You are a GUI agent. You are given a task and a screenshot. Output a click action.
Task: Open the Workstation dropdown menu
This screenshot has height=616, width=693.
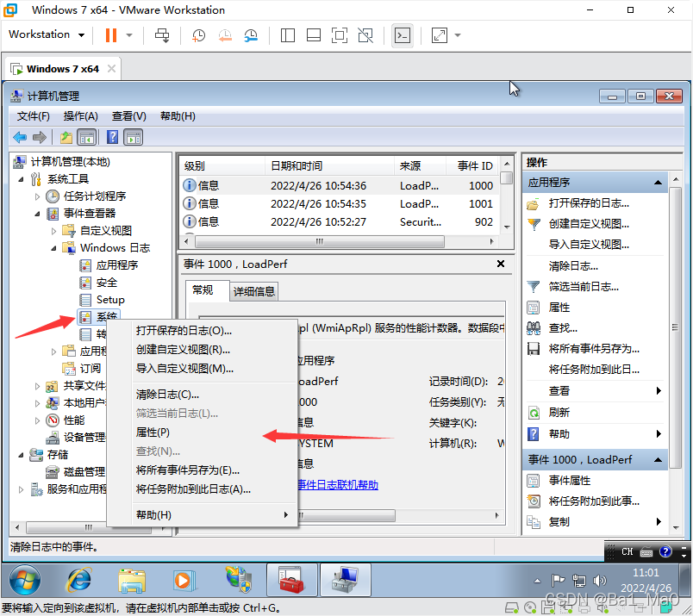[47, 34]
